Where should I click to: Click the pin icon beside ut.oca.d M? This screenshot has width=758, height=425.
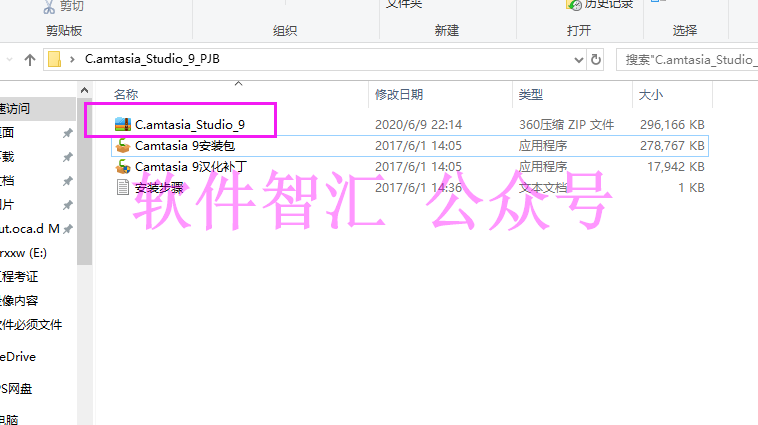(68, 229)
